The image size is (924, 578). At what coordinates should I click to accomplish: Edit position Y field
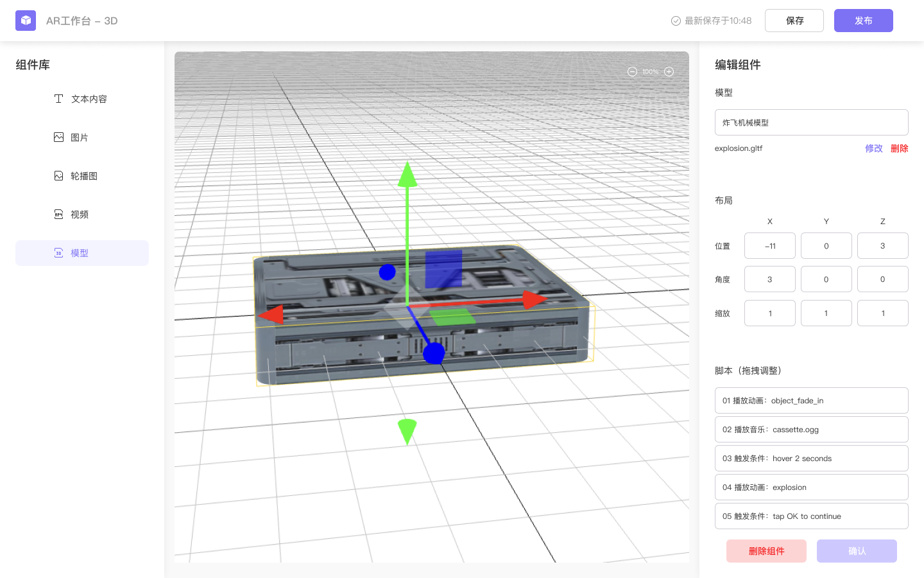(826, 245)
